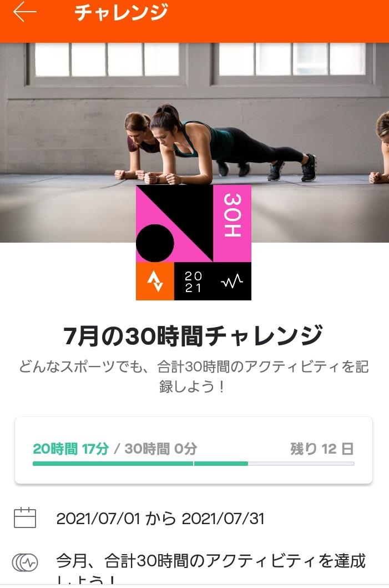389x588 pixels.
Task: Tap the pink 30H challenge badge
Action: (x=193, y=242)
